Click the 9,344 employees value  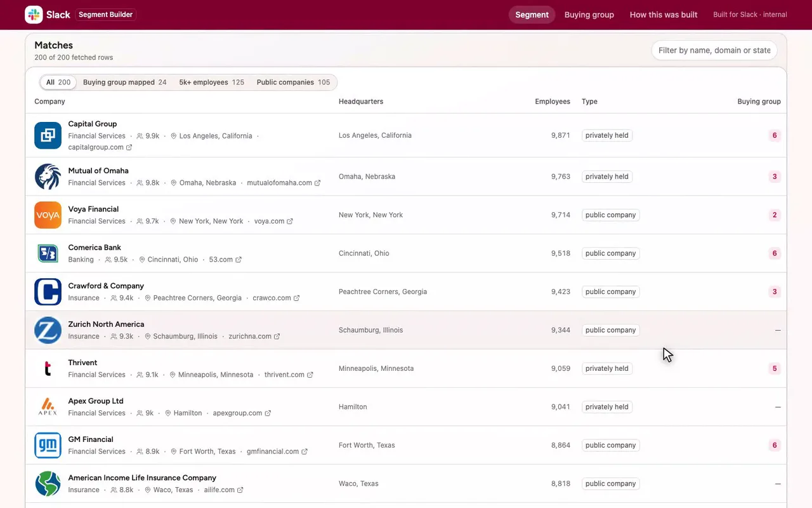[x=561, y=330]
